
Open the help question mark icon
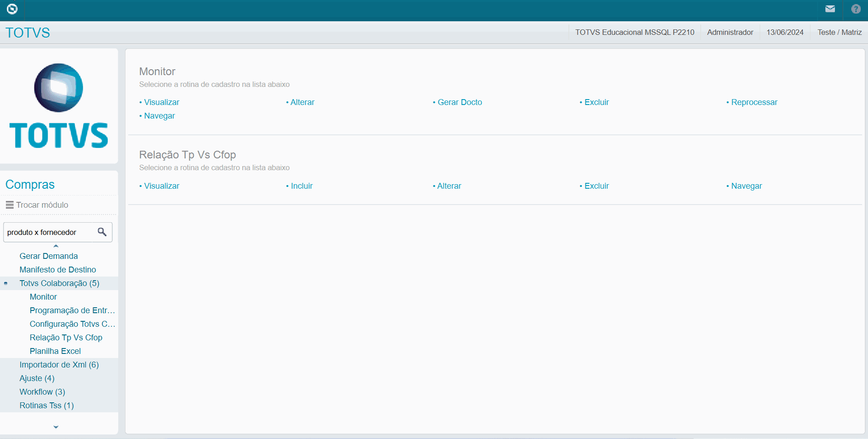[x=856, y=9]
